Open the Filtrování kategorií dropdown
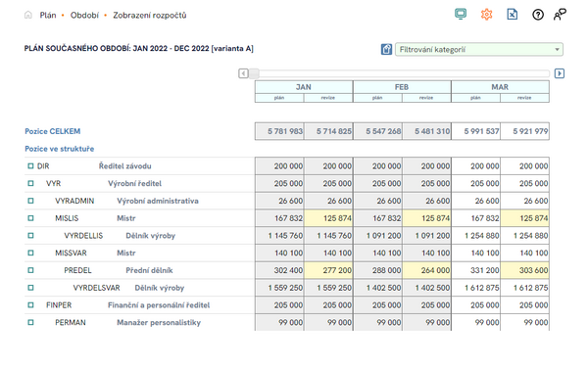 479,50
